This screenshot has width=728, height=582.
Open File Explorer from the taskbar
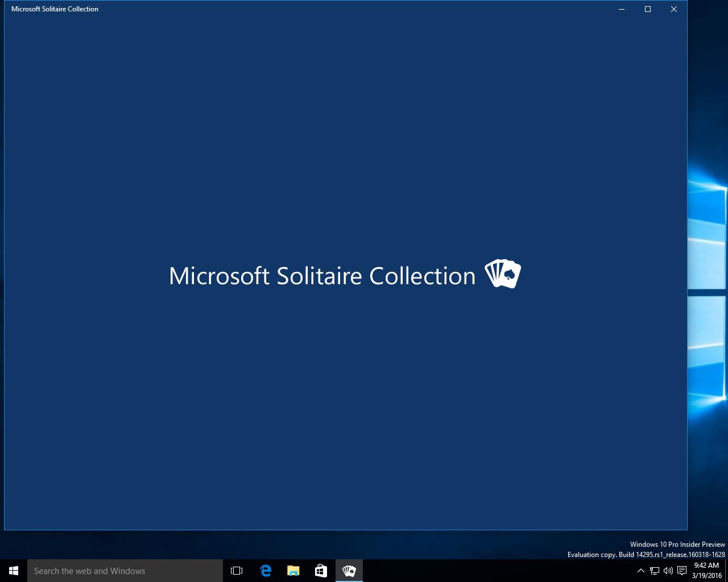[x=293, y=571]
